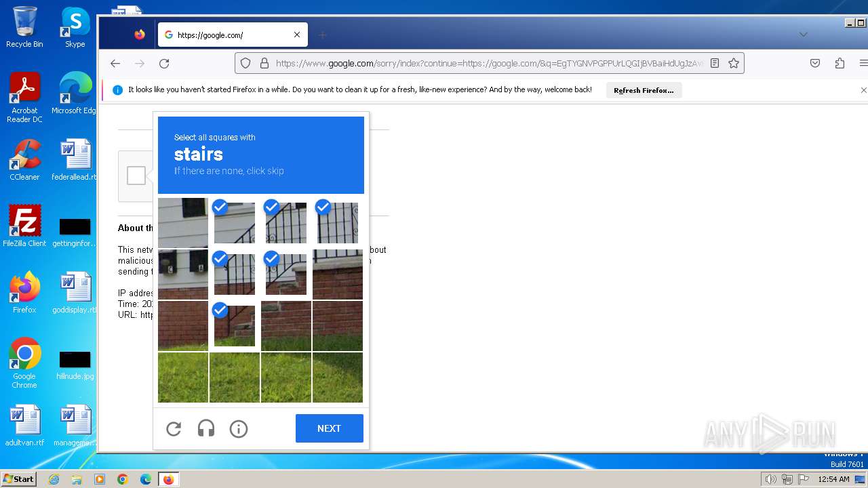Image resolution: width=868 pixels, height=488 pixels.
Task: Bookmark this page with star icon
Action: [x=734, y=63]
